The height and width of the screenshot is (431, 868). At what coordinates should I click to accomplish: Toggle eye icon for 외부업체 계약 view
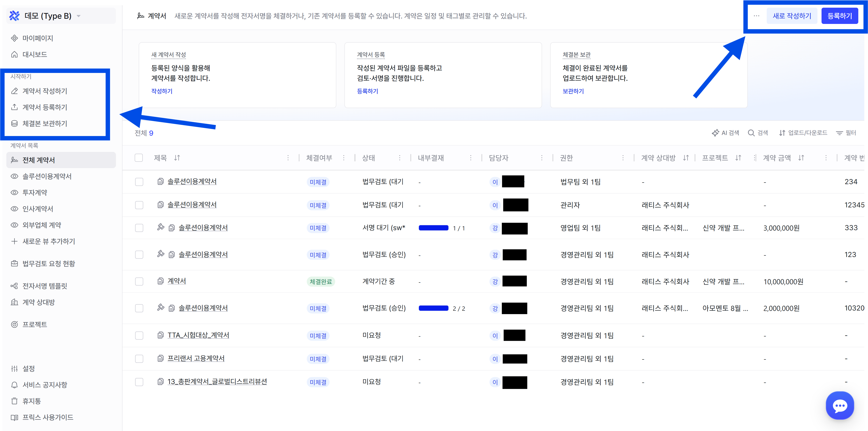pyautogui.click(x=14, y=225)
